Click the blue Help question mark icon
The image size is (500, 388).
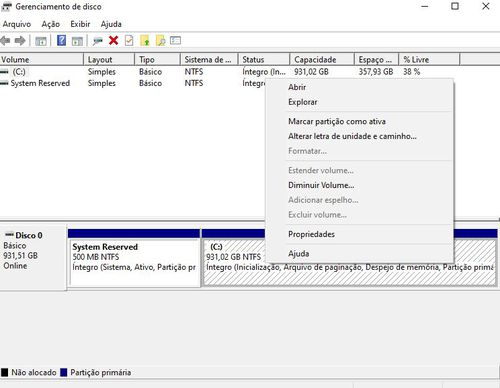tap(61, 41)
